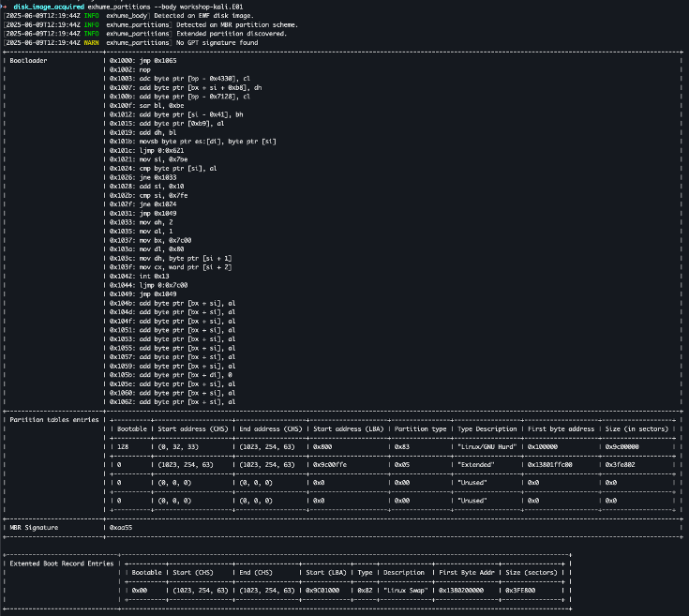
Task: Click the line '0x100f: sar bl, 0xbe'
Action: pos(147,105)
